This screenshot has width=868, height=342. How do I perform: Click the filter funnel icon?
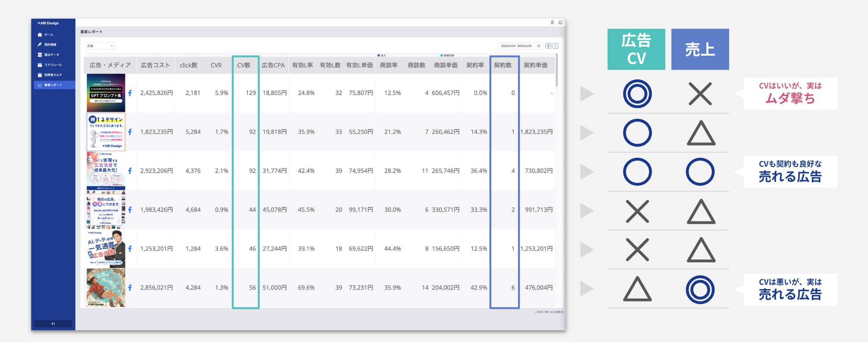[548, 46]
